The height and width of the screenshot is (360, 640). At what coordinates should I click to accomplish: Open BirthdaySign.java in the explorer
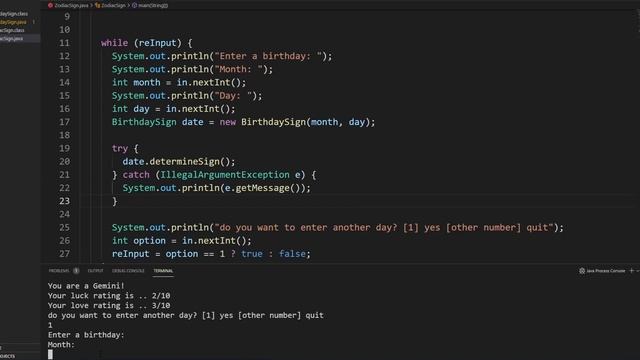click(13, 22)
